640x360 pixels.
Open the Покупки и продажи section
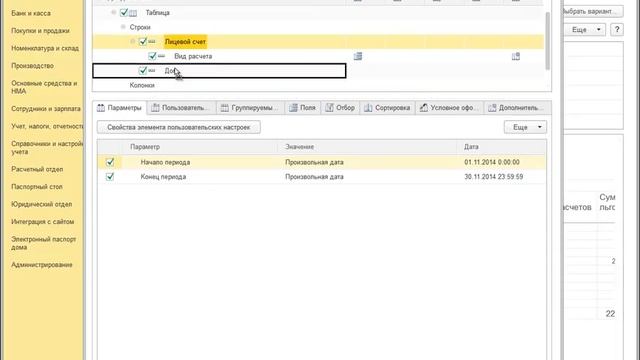pos(40,31)
